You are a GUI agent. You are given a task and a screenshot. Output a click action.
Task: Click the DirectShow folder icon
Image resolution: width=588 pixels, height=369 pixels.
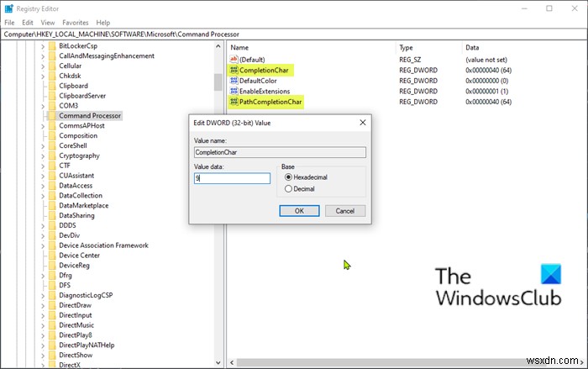pos(52,355)
